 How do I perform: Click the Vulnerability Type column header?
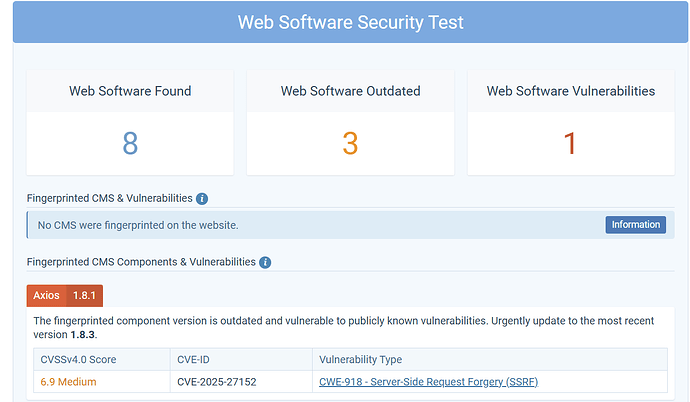(360, 359)
